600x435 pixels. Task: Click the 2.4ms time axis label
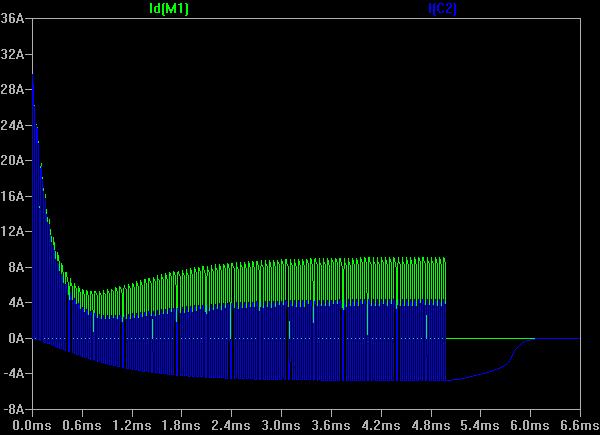(231, 425)
